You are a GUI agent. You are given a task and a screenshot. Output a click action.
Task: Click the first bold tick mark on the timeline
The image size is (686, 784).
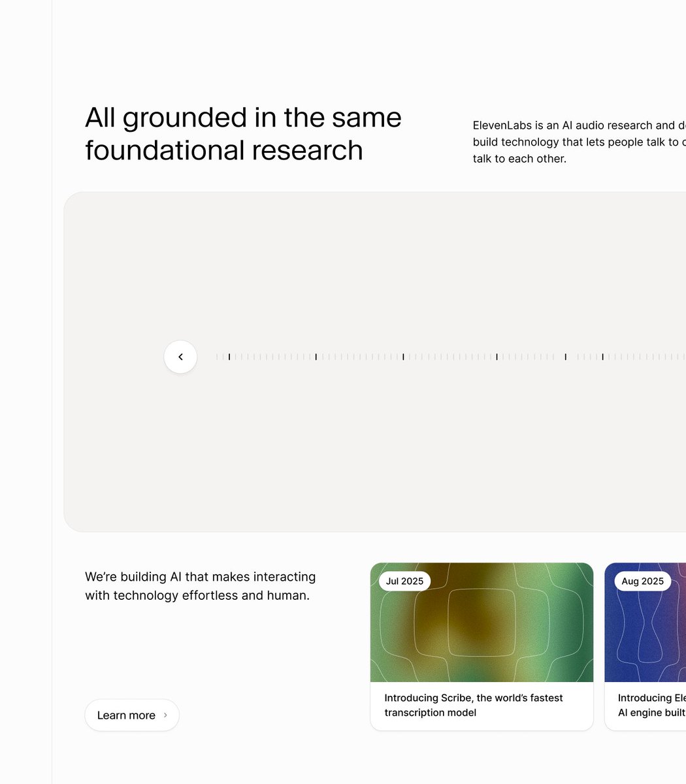(x=229, y=357)
